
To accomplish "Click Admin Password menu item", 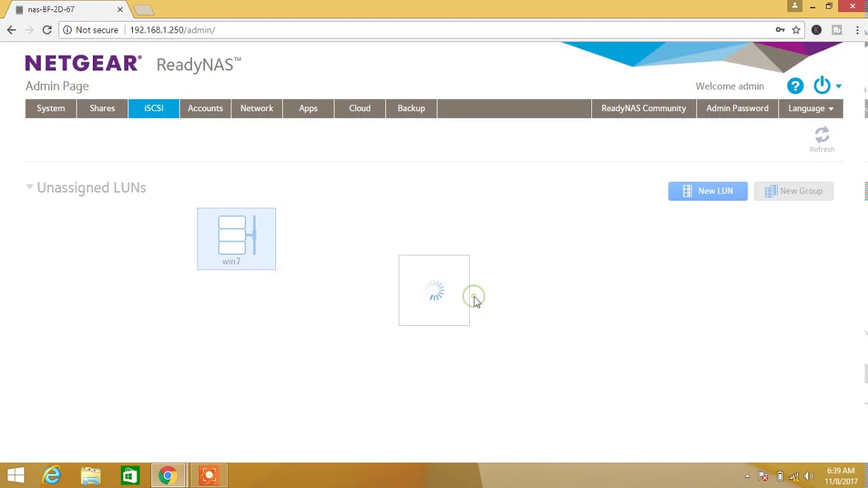I will point(737,108).
